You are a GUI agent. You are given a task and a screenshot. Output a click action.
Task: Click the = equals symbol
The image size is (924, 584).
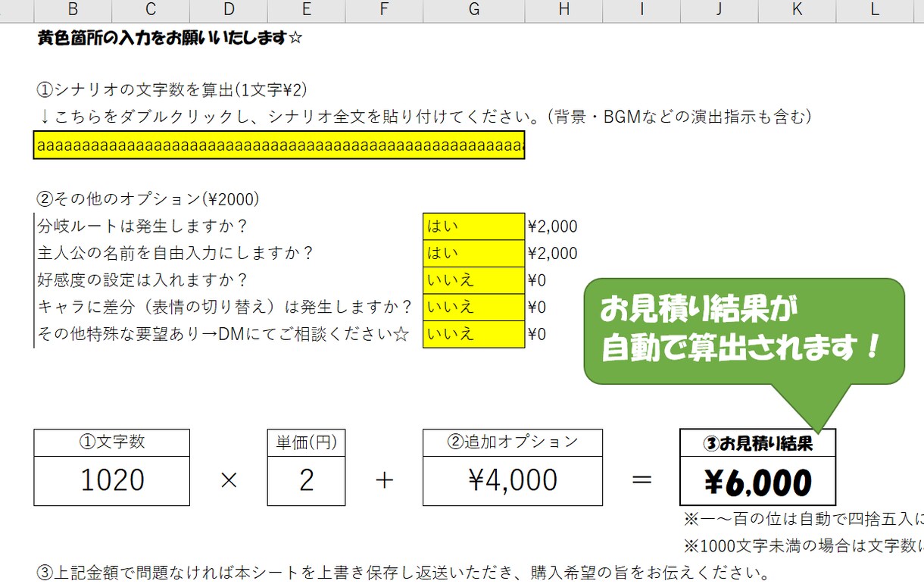[642, 480]
